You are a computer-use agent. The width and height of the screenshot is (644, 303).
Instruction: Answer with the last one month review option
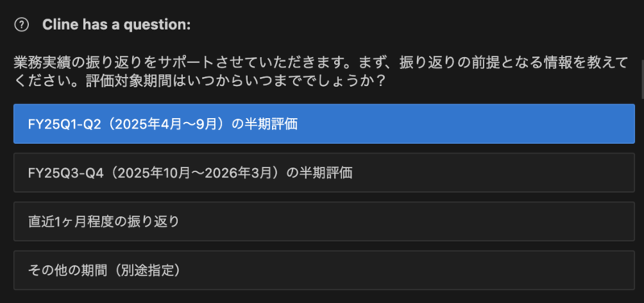(x=324, y=221)
